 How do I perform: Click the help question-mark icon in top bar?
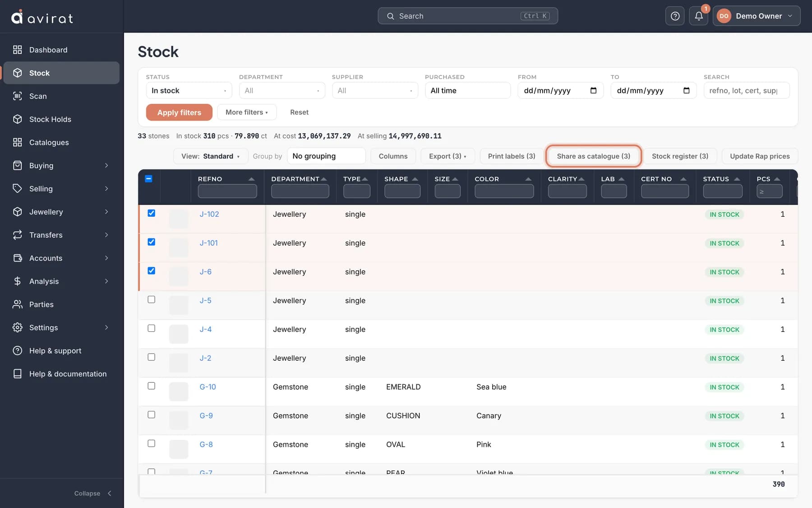[675, 16]
